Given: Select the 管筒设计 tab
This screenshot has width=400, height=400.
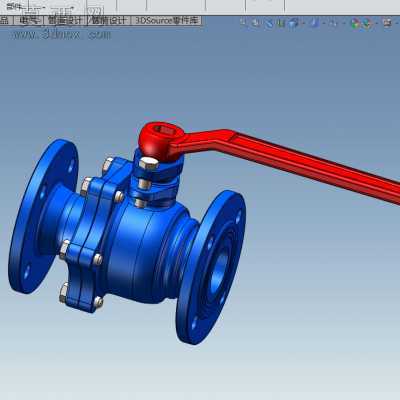Looking at the screenshot, I should (109, 20).
